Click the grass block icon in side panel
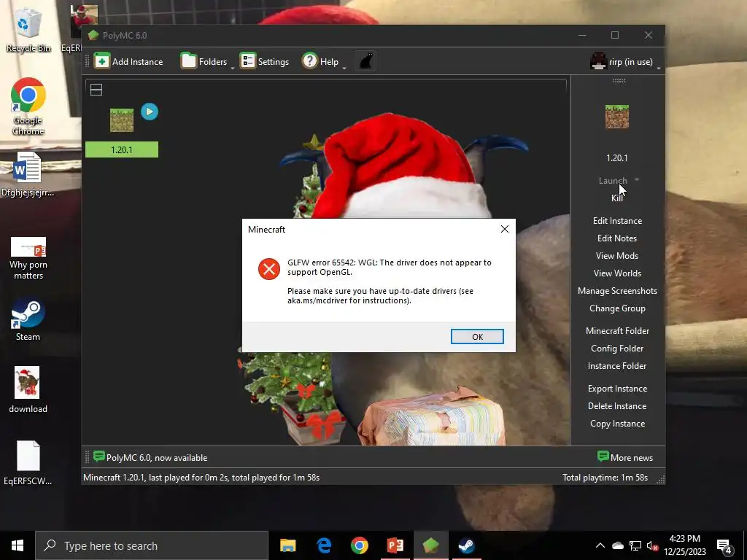This screenshot has height=560, width=747. (617, 117)
